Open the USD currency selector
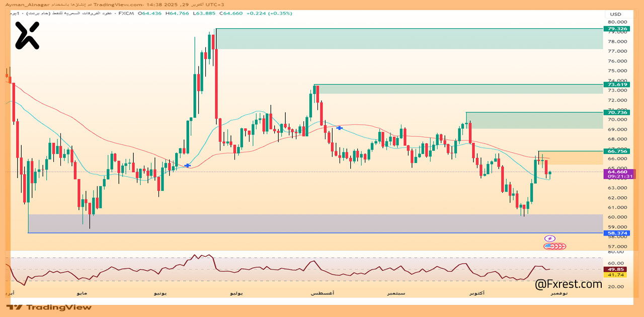The width and height of the screenshot is (644, 317). coord(615,14)
